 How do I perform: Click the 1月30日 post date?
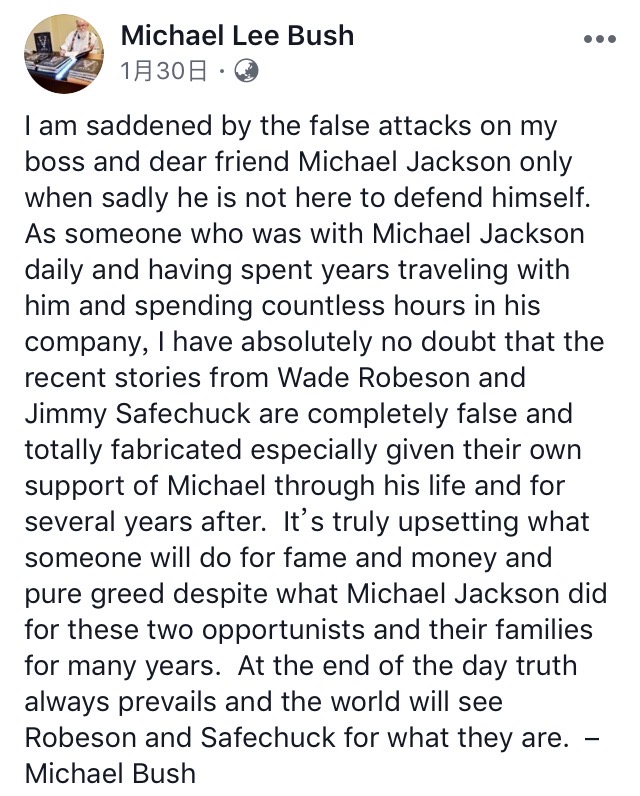163,71
